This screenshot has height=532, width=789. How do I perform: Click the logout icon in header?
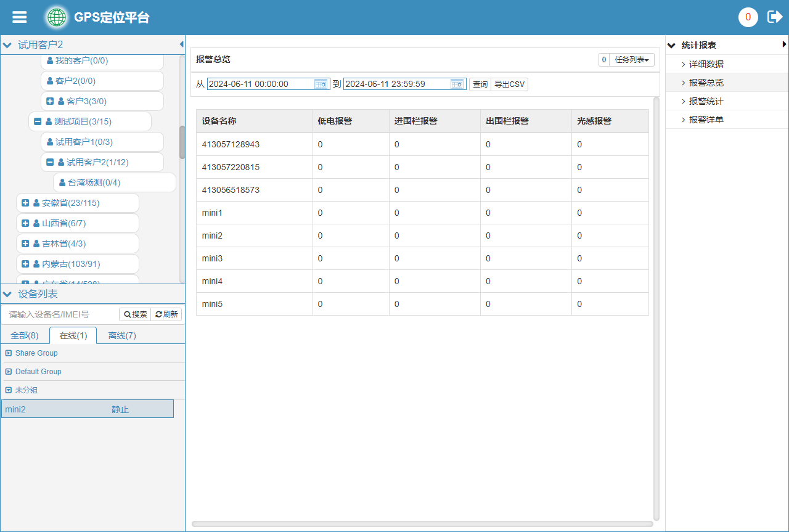click(774, 17)
